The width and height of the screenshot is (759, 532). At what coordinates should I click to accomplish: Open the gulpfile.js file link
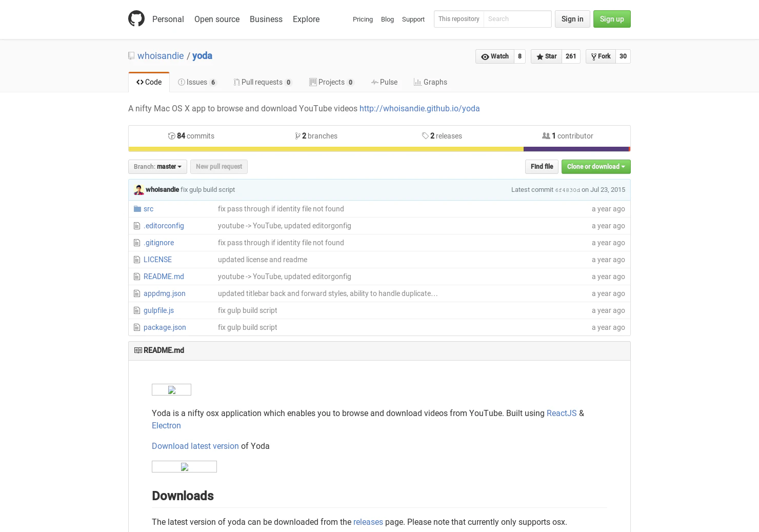[x=158, y=310]
